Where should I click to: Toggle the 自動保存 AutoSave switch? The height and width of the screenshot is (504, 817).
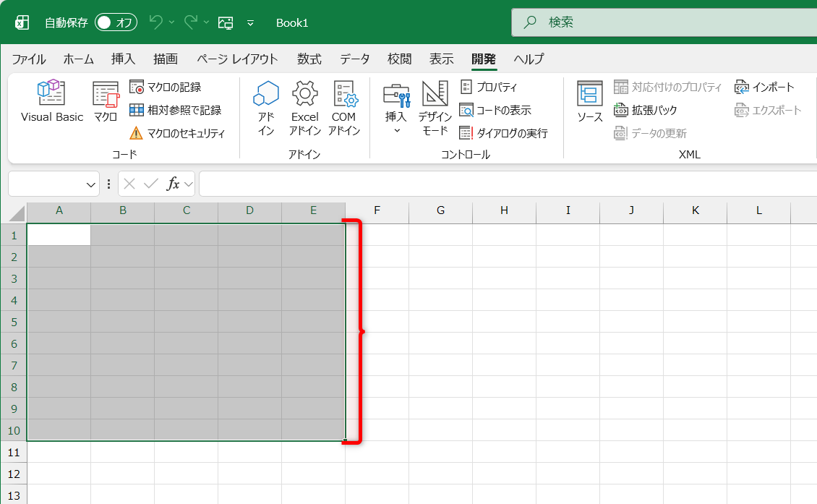click(x=116, y=22)
